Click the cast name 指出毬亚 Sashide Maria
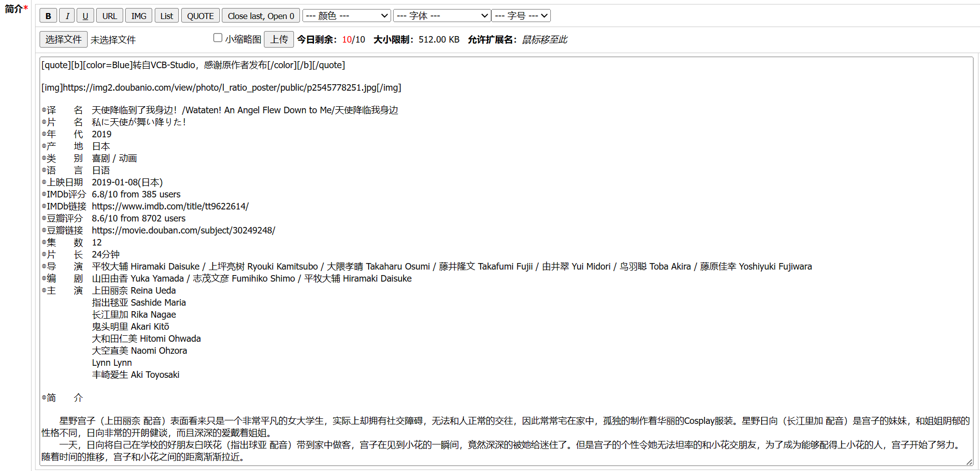This screenshot has width=980, height=471. pos(139,303)
